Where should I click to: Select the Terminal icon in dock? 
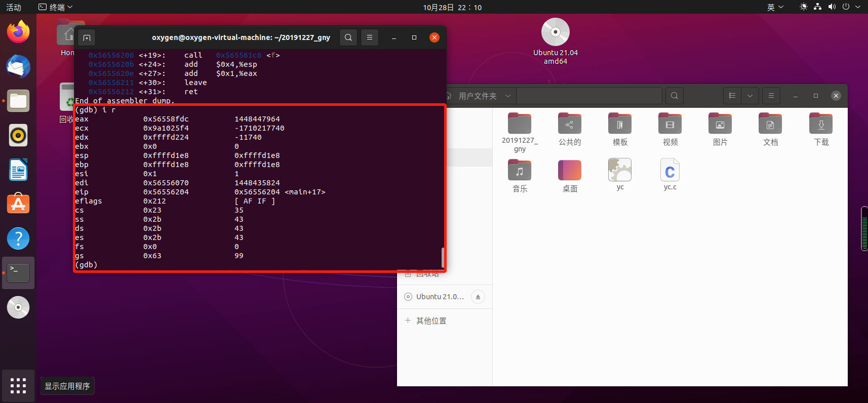coord(18,273)
